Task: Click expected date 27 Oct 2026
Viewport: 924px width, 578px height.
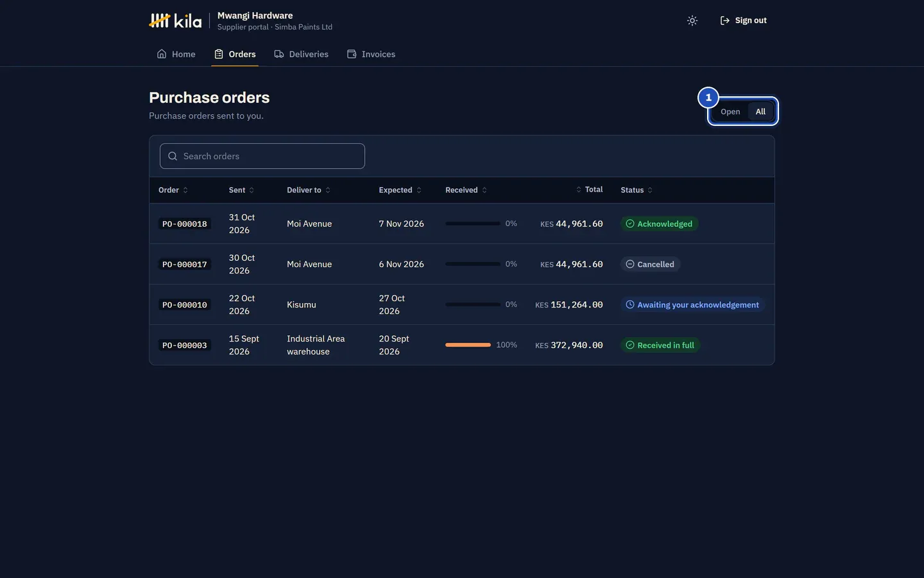Action: pos(392,304)
